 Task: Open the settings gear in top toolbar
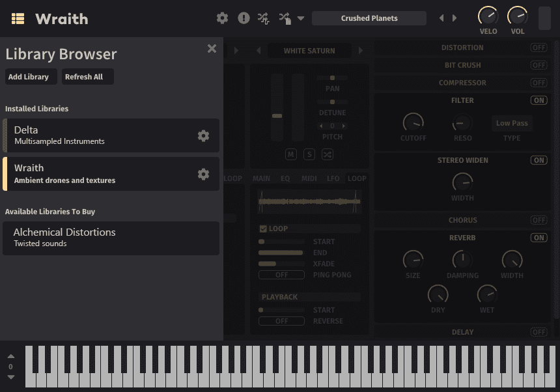222,18
